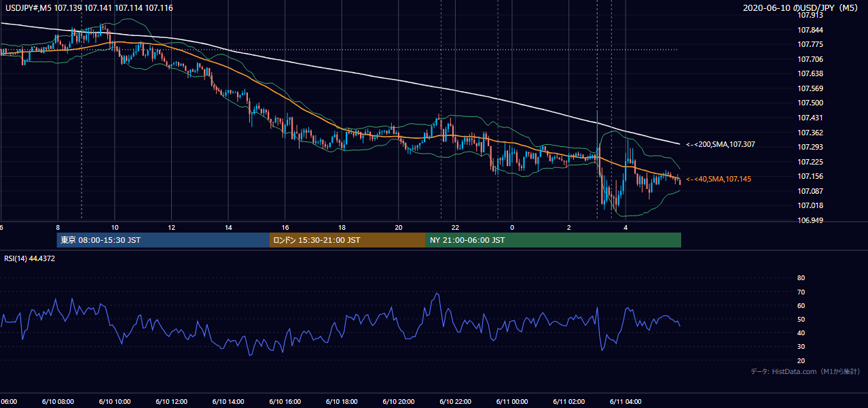This screenshot has height=408, width=868.
Task: Click hour label 8 under price chart
Action: pos(58,227)
